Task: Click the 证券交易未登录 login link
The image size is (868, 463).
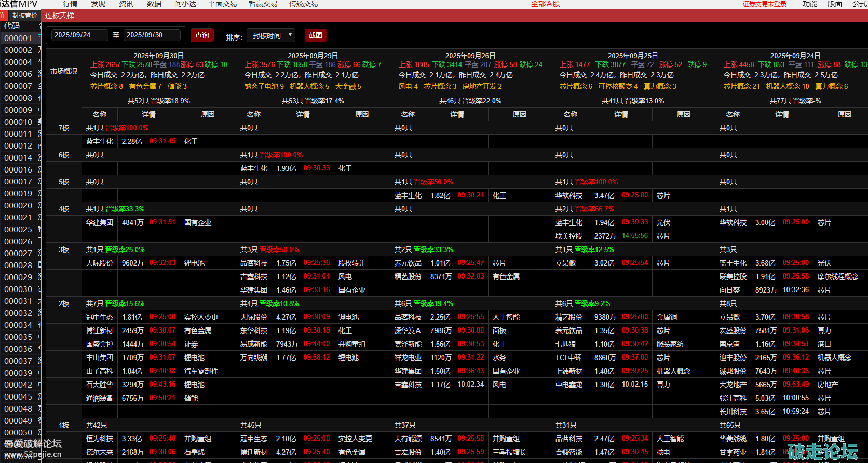Action: tap(764, 4)
